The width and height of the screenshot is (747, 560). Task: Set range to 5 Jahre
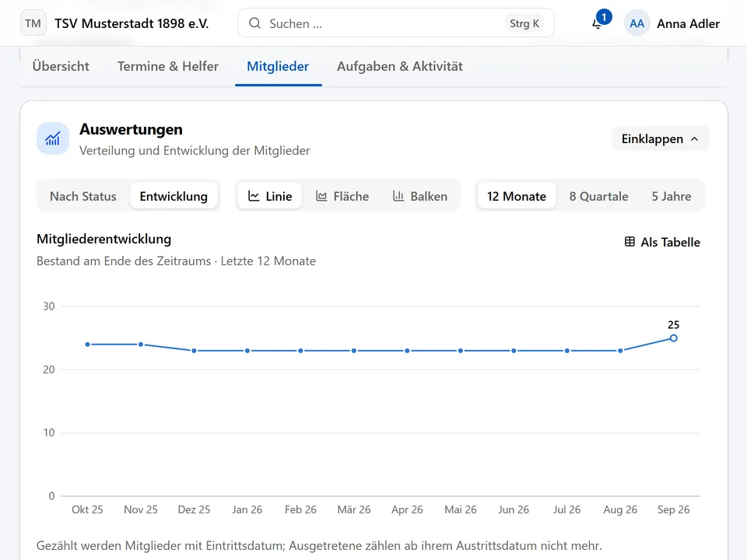pos(672,196)
